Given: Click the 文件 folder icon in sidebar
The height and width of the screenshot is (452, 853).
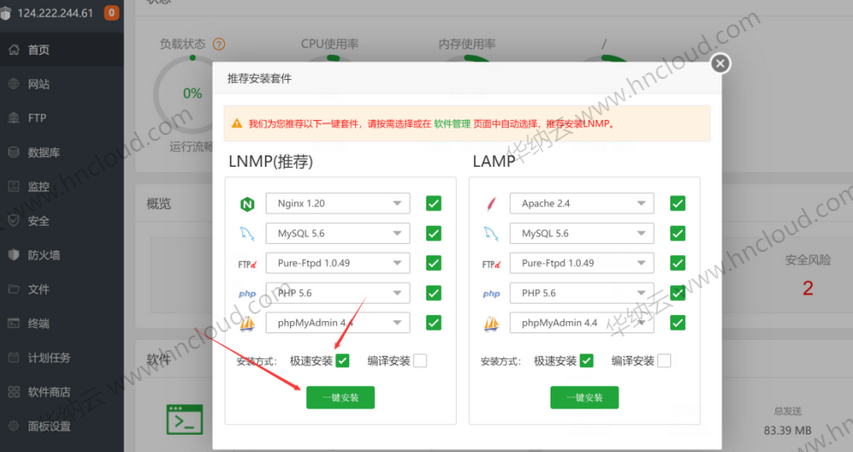Looking at the screenshot, I should [14, 289].
